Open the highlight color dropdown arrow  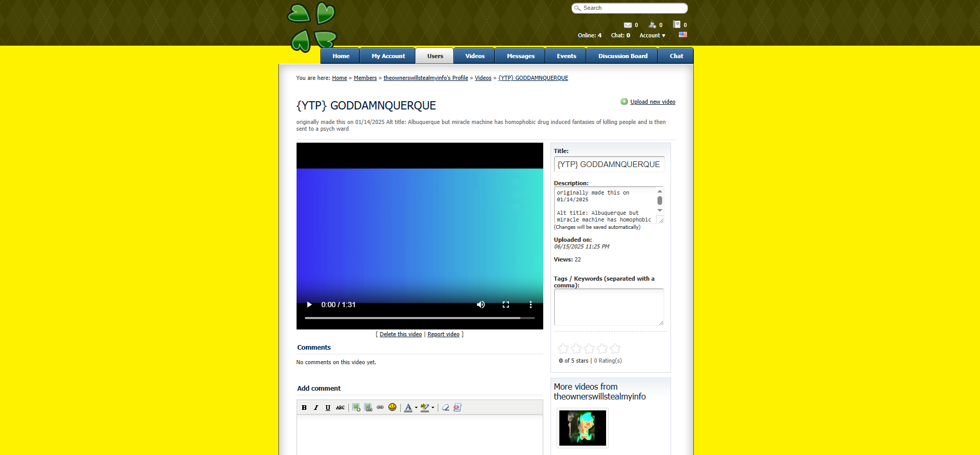click(433, 407)
